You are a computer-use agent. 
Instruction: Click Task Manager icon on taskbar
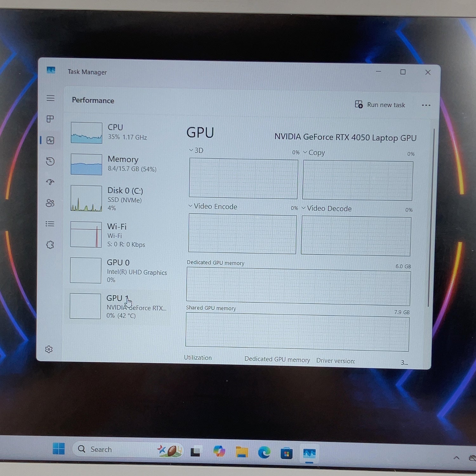pos(309,454)
